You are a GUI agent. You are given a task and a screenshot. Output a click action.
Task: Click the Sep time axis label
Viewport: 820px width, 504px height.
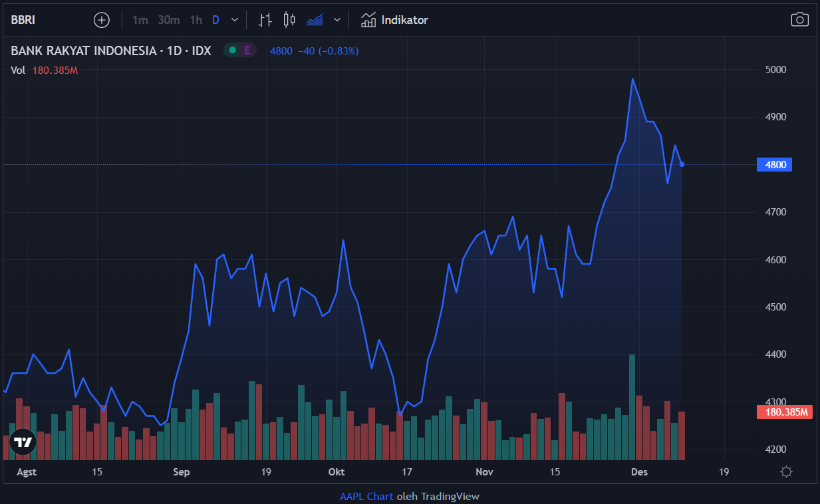tap(181, 472)
